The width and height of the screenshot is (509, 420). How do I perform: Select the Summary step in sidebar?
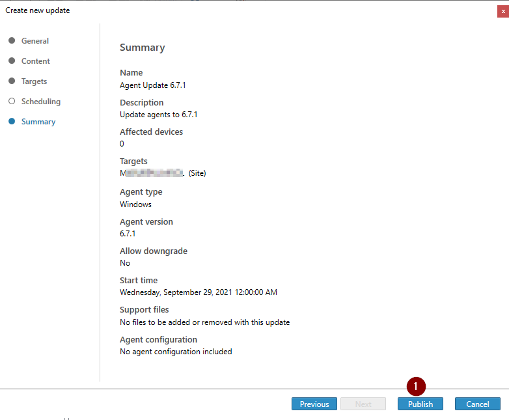pos(38,122)
